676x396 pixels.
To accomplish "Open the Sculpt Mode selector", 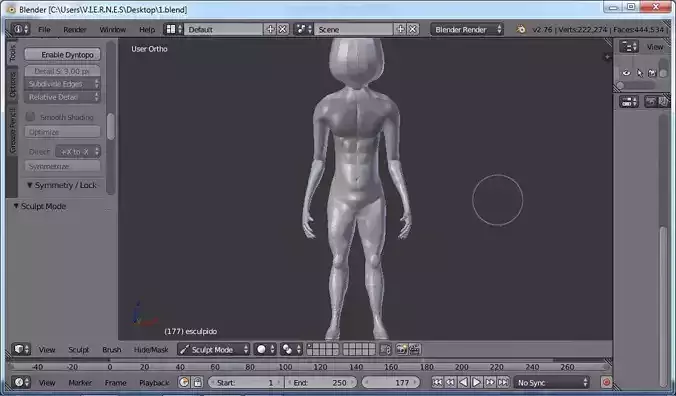I will tap(213, 349).
